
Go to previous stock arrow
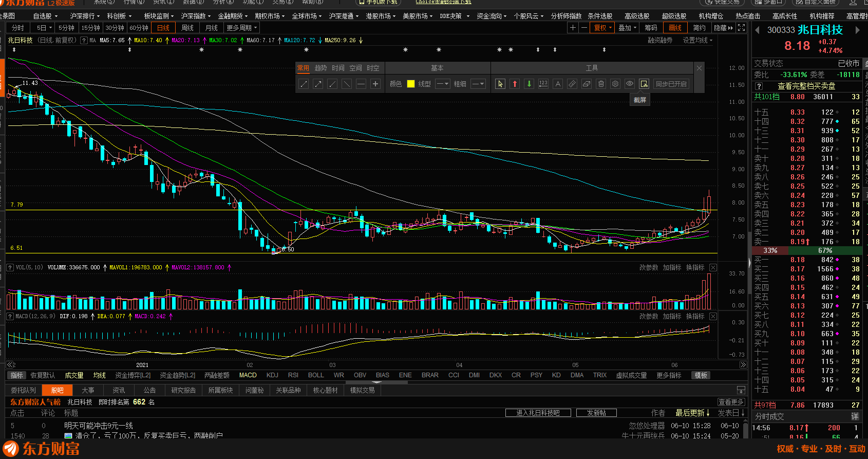click(x=757, y=30)
